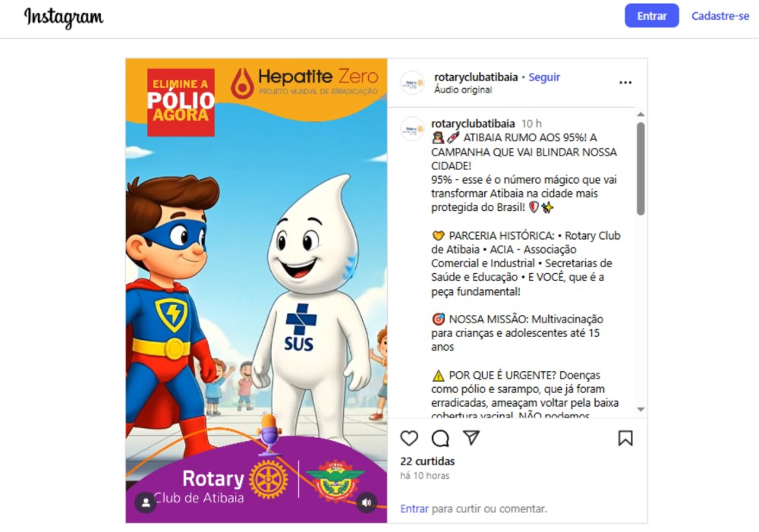The image size is (759, 532).
Task: Share the post using the paper plane icon
Action: pyautogui.click(x=471, y=438)
